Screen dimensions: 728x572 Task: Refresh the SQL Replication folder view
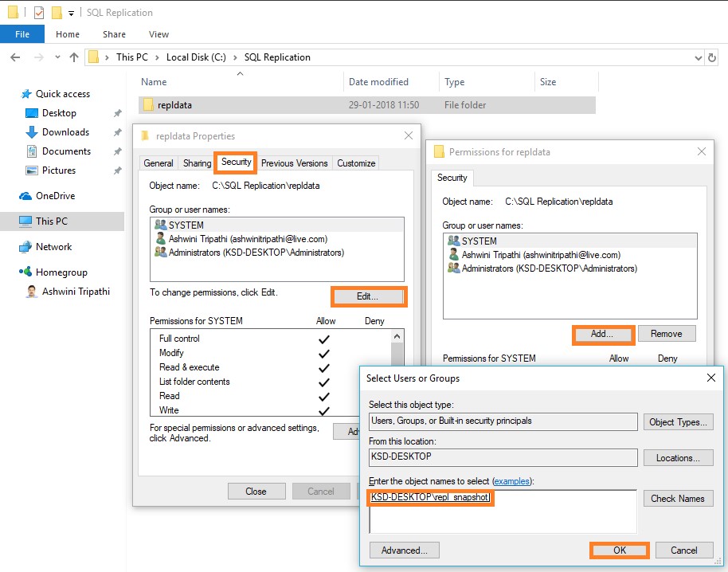(712, 57)
